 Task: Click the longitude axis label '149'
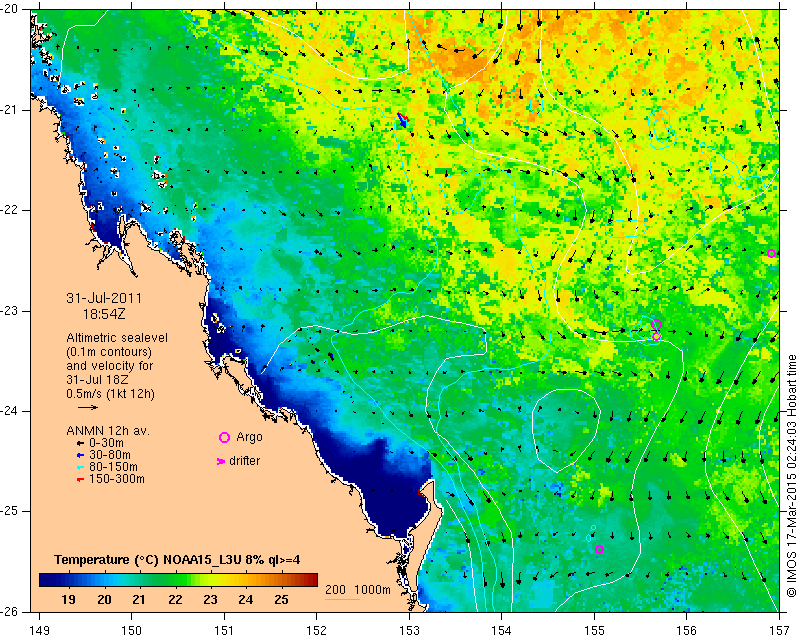(39, 630)
